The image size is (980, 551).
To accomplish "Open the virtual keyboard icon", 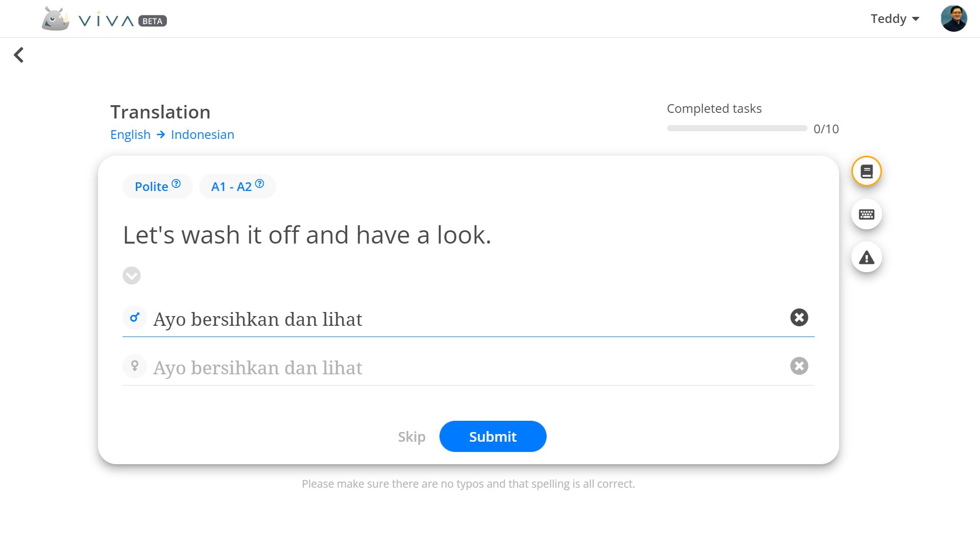I will (x=866, y=214).
